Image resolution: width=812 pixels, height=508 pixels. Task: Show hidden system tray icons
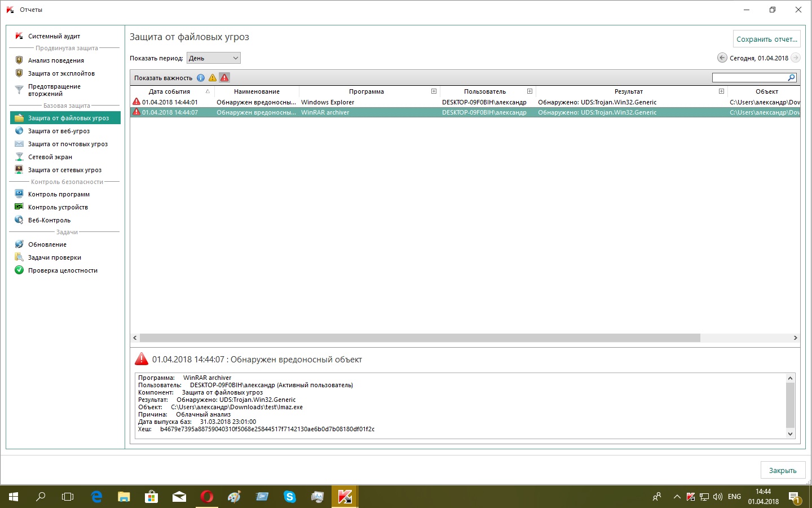pyautogui.click(x=677, y=497)
